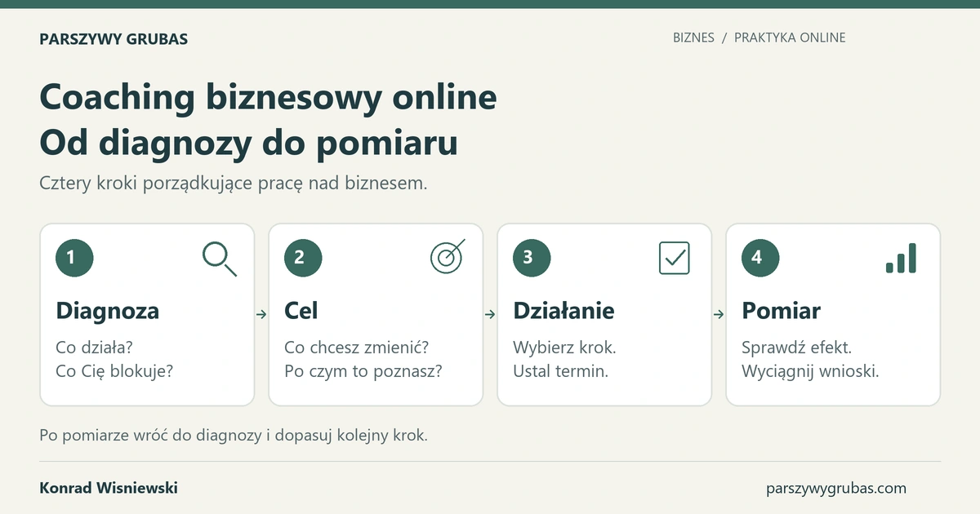Viewport: 980px width, 514px height.
Task: Click the heading line 'Od diagnozy do pomiaru'
Action: tap(248, 143)
